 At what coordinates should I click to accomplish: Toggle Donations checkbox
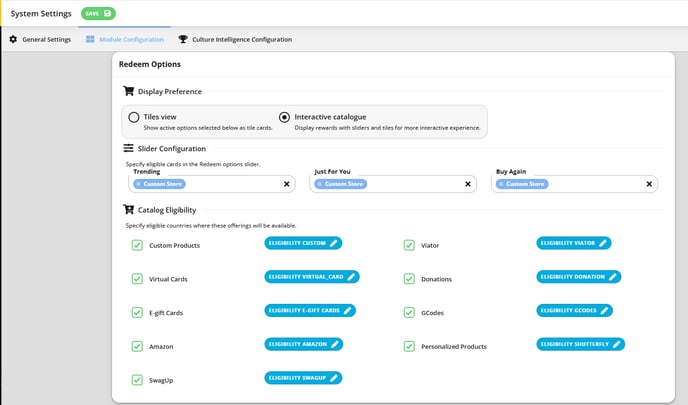[x=409, y=279]
